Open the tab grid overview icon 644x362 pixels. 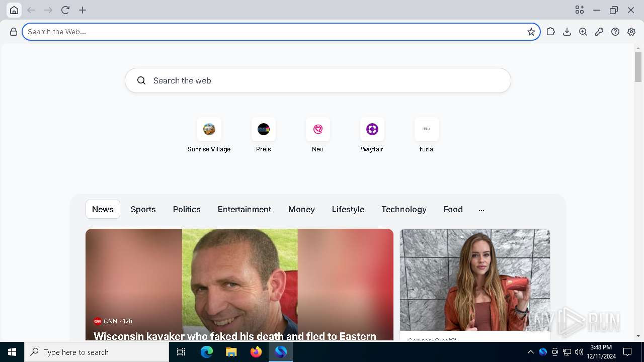[580, 10]
